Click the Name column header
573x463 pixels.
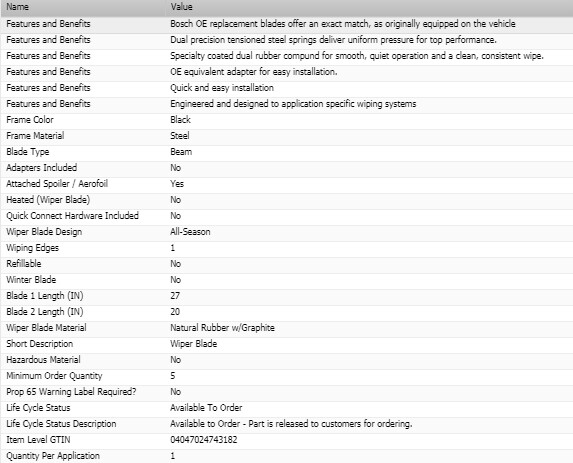point(83,7)
